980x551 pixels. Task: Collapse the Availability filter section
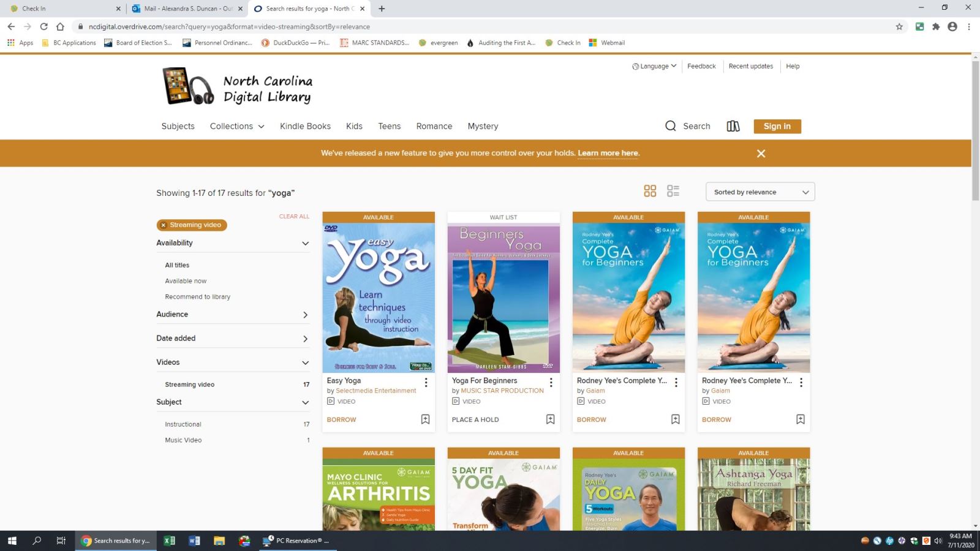point(233,243)
